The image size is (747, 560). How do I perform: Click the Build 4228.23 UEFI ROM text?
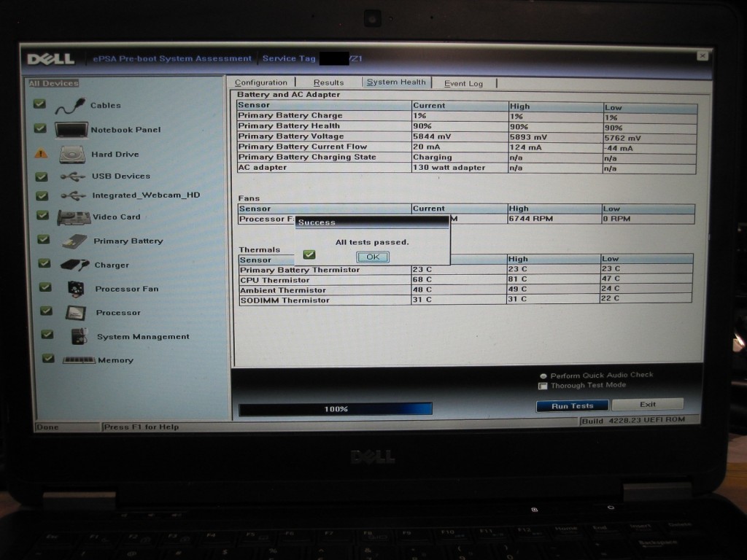pyautogui.click(x=633, y=421)
